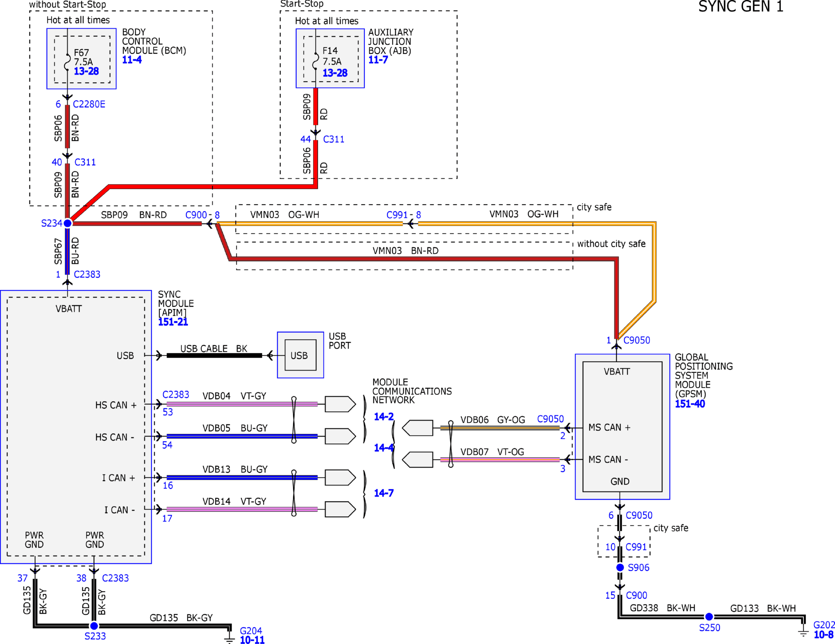The image size is (835, 644).
Task: Click the F67 7.5A fuse symbol
Action: pyautogui.click(x=67, y=62)
